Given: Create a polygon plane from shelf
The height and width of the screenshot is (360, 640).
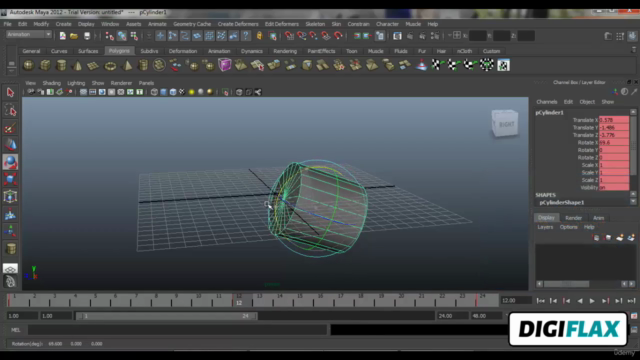Looking at the screenshot, I should (93, 65).
